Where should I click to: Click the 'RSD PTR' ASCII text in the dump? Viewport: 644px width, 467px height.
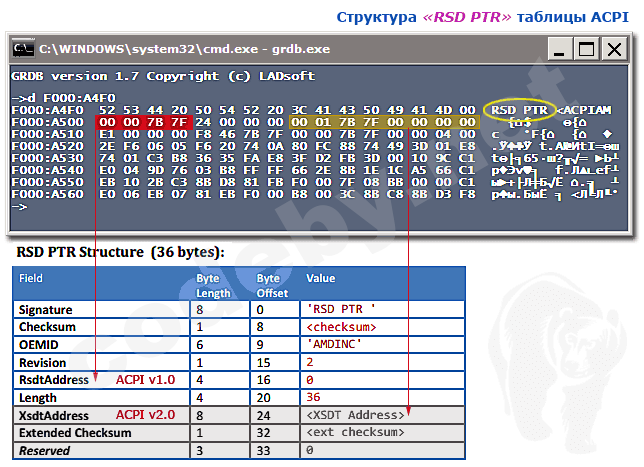tap(520, 110)
